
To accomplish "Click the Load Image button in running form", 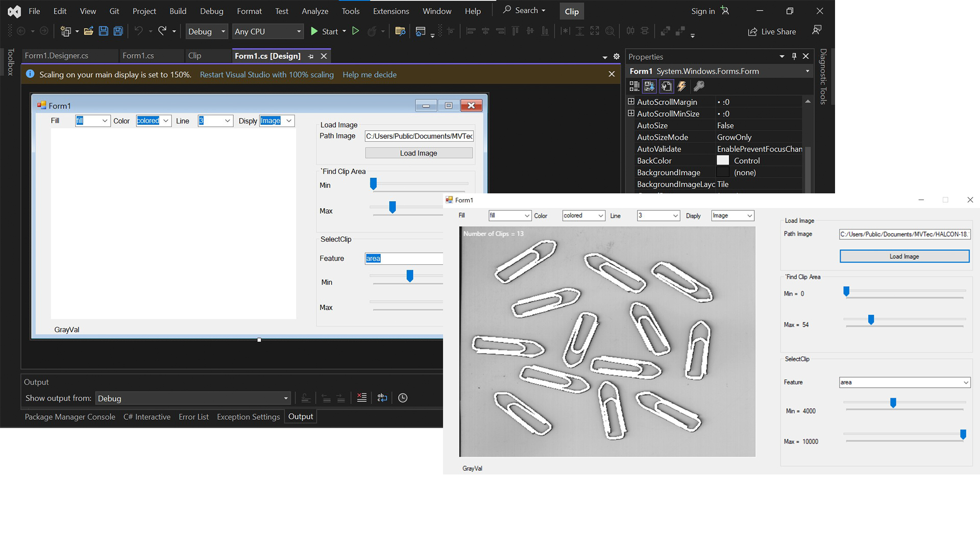I will click(x=904, y=256).
